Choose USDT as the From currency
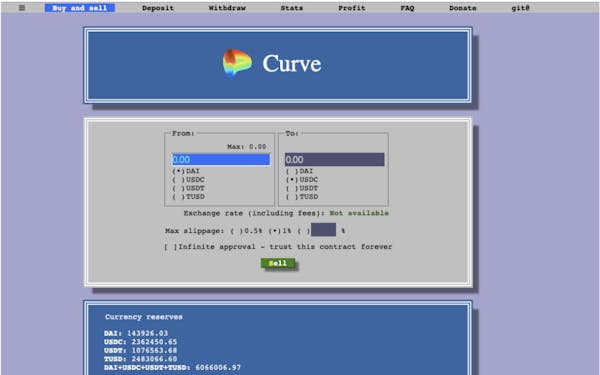600x375 pixels. (x=188, y=188)
